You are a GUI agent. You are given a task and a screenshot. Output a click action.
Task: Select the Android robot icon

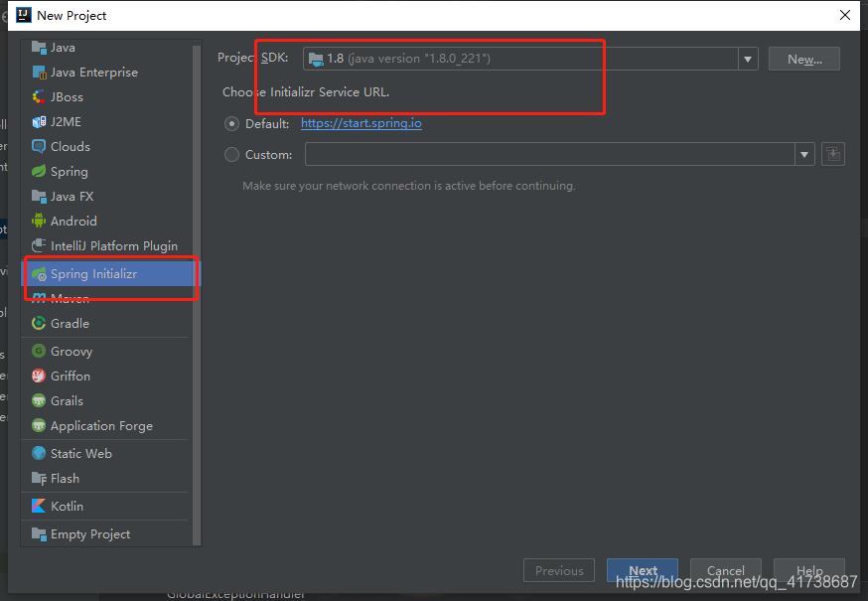pos(39,221)
